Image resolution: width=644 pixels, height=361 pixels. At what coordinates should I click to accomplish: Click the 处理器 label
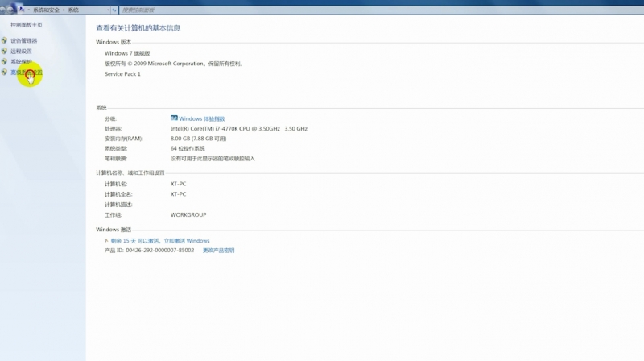tap(113, 129)
